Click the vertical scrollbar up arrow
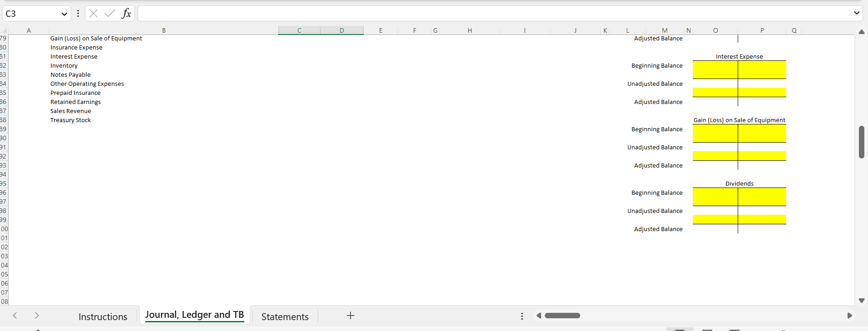 pyautogui.click(x=862, y=32)
